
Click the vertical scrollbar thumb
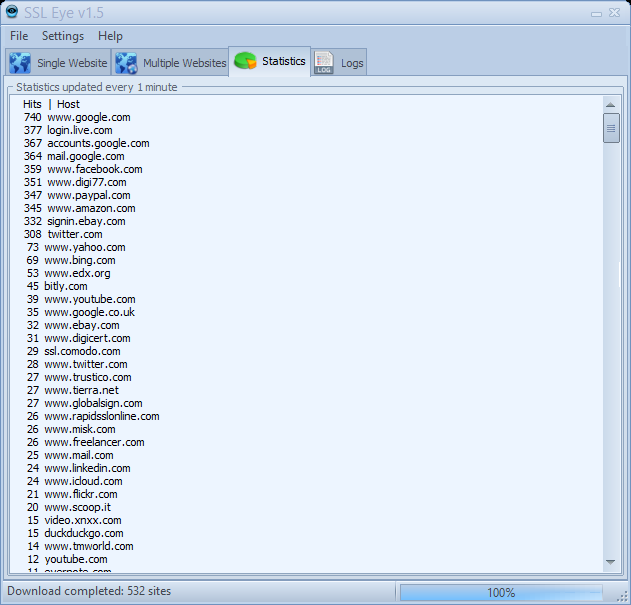point(611,128)
